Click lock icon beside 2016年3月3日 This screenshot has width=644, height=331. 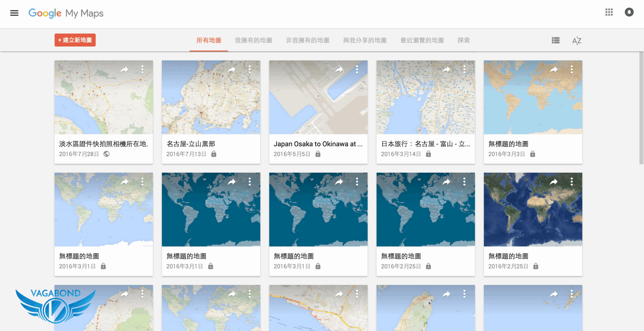pos(533,154)
